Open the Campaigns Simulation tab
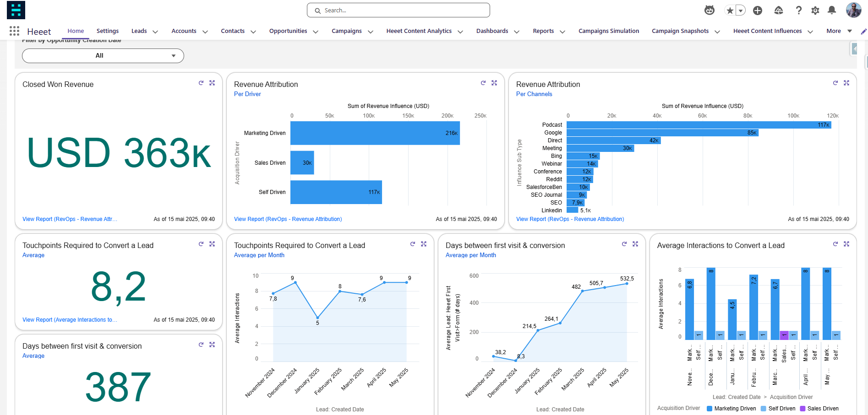 [x=609, y=31]
